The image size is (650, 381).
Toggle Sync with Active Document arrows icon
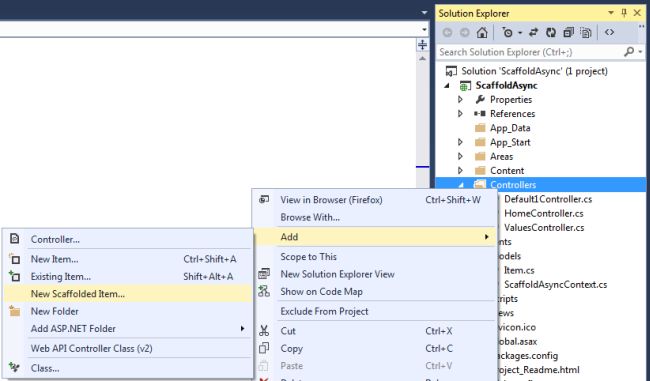click(534, 32)
